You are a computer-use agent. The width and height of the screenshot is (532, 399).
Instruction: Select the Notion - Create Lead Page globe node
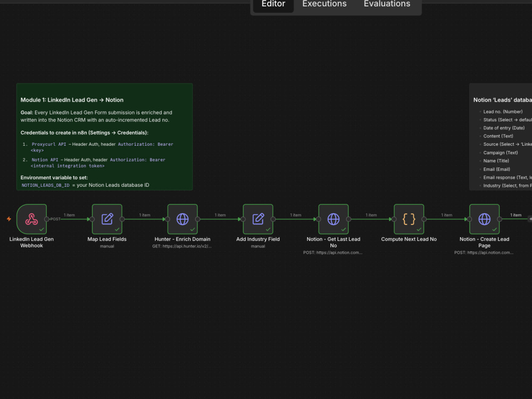click(485, 219)
